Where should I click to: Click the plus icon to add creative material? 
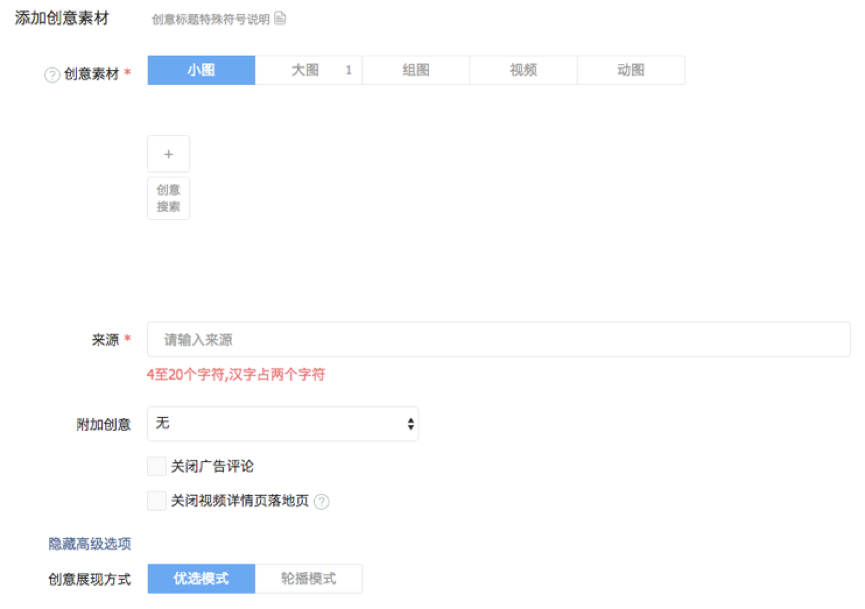coord(168,154)
